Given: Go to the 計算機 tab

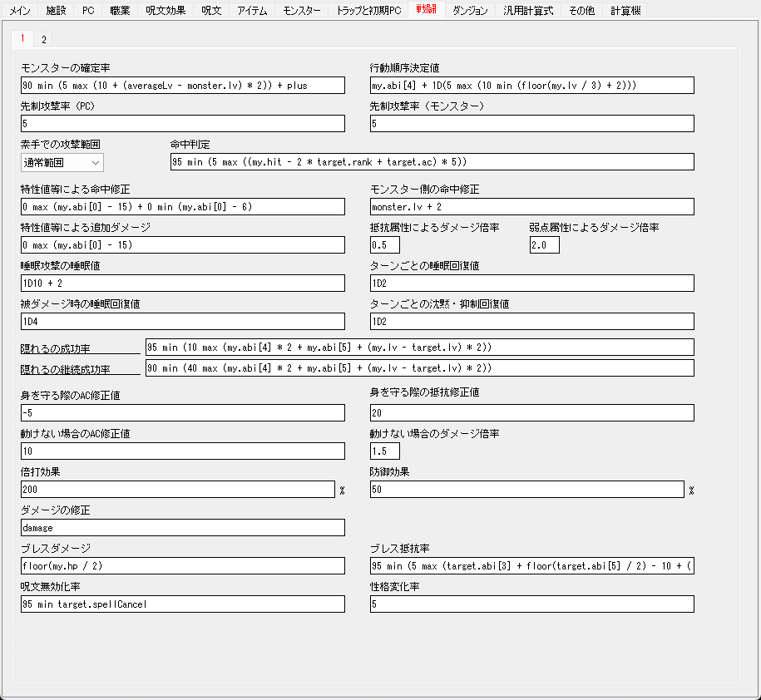Looking at the screenshot, I should (625, 10).
